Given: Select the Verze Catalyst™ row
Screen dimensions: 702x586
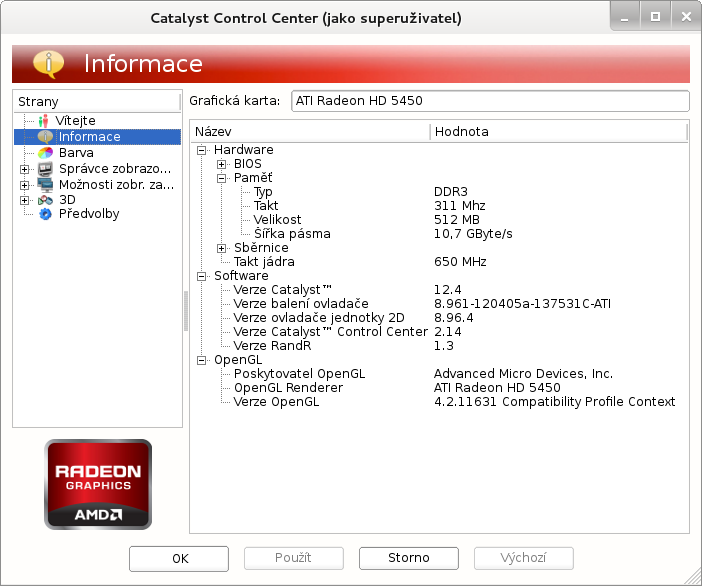Looking at the screenshot, I should (x=439, y=290).
